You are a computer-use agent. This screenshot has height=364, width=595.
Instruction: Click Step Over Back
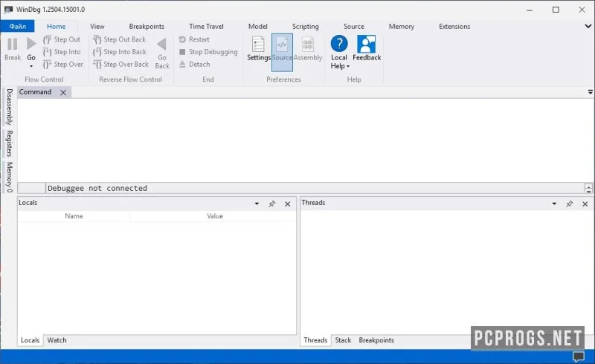click(x=120, y=65)
